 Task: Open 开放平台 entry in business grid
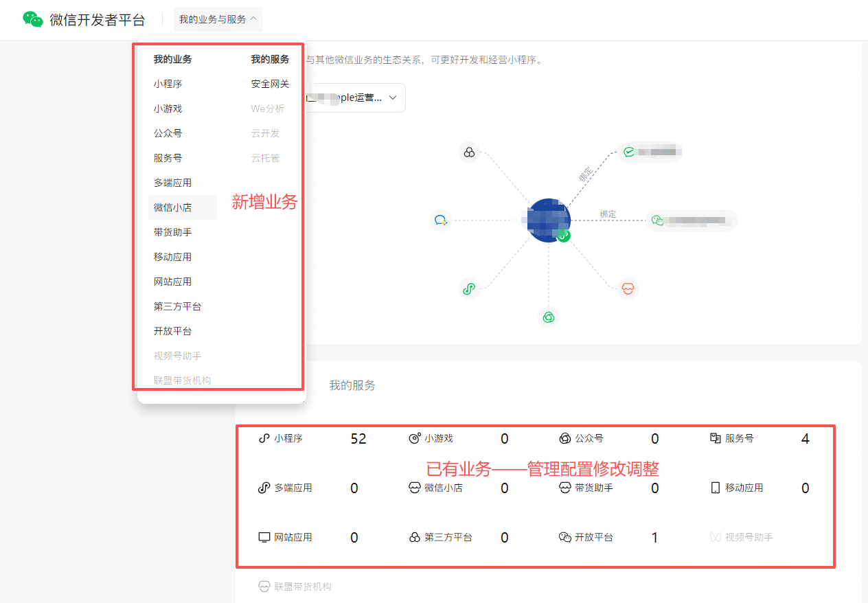[593, 537]
